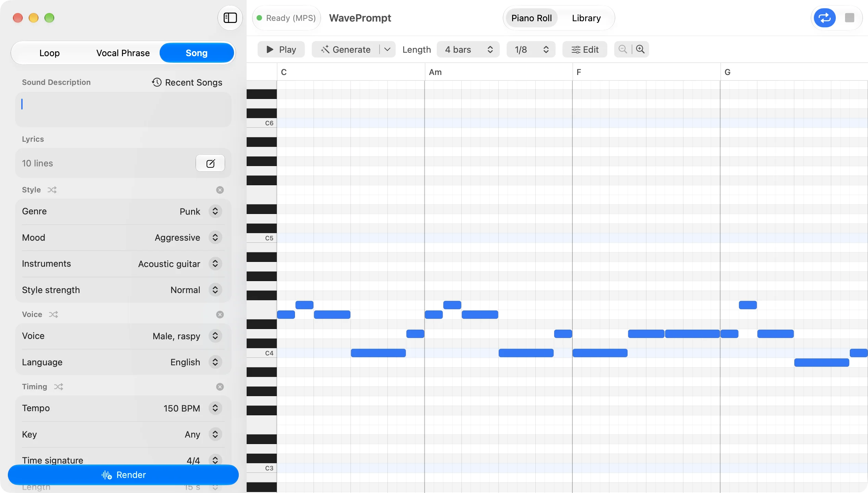Switch to Vocal Phrase mode

(123, 53)
